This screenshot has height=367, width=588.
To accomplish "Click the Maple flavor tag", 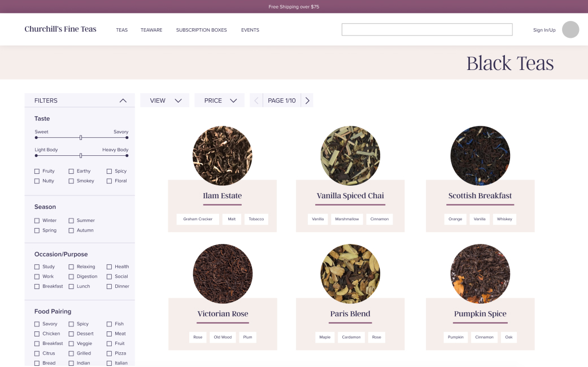I will pos(325,337).
